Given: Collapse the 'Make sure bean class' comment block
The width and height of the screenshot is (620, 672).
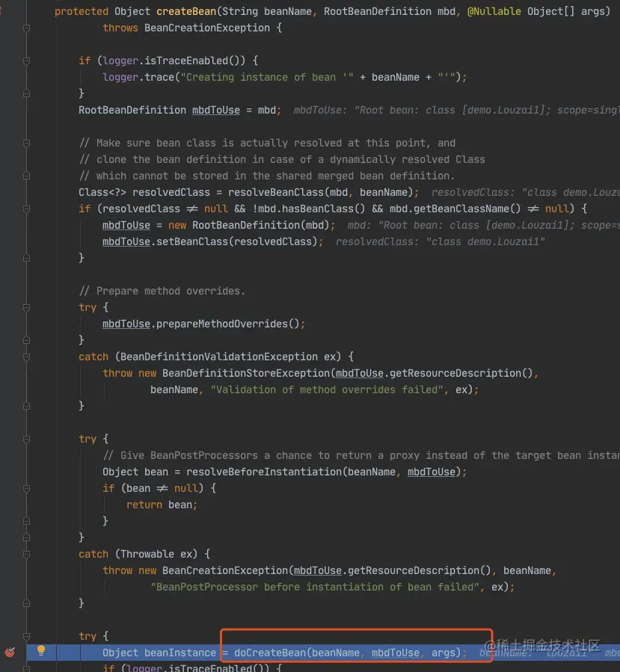Looking at the screenshot, I should (26, 143).
